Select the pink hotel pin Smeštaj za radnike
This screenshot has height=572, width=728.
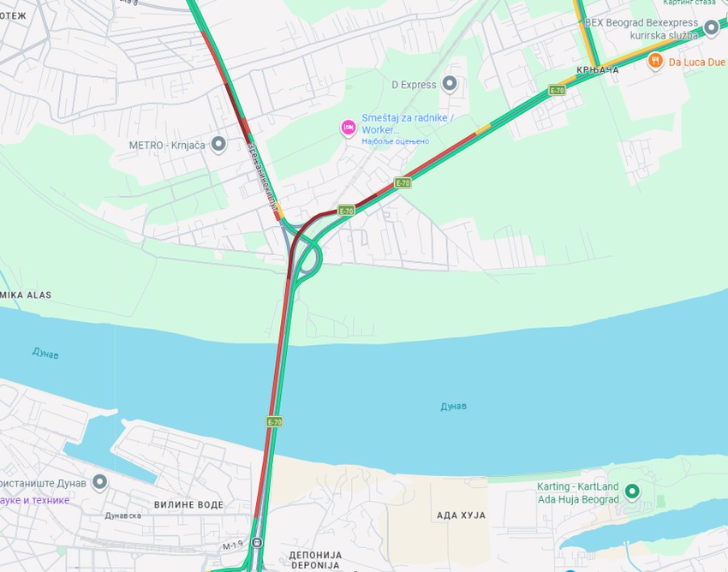[349, 128]
